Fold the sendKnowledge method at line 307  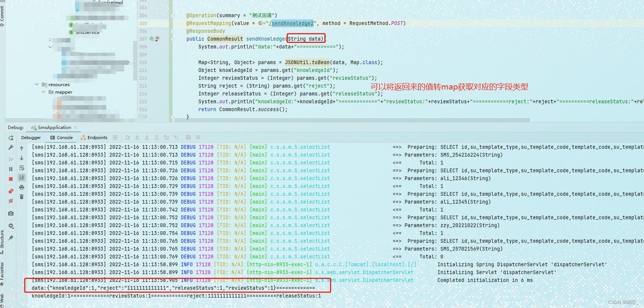pos(172,39)
